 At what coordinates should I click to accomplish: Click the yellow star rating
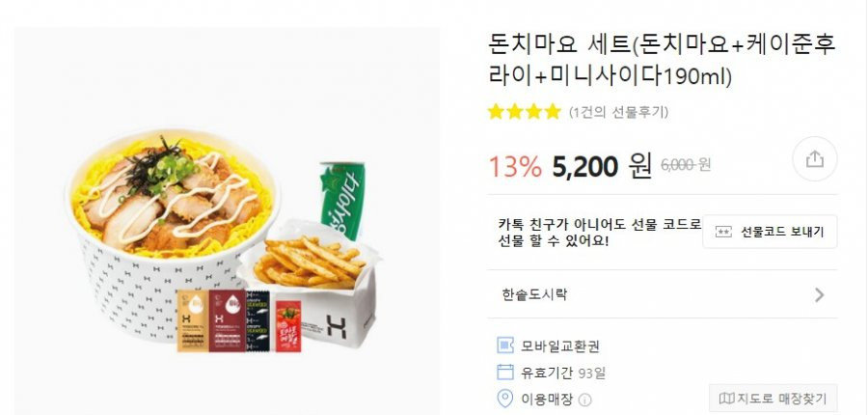pyautogui.click(x=525, y=112)
